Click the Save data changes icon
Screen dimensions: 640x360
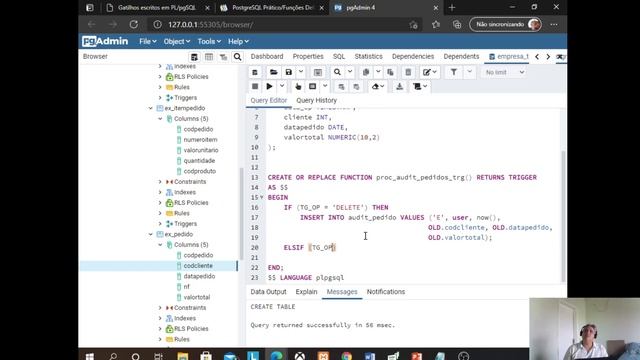point(318,72)
